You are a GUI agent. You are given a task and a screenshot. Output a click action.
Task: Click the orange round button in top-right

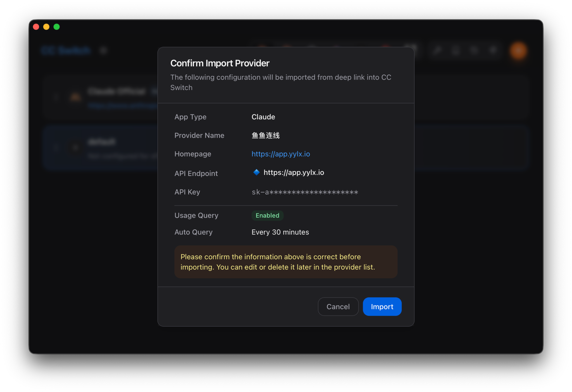pyautogui.click(x=518, y=51)
